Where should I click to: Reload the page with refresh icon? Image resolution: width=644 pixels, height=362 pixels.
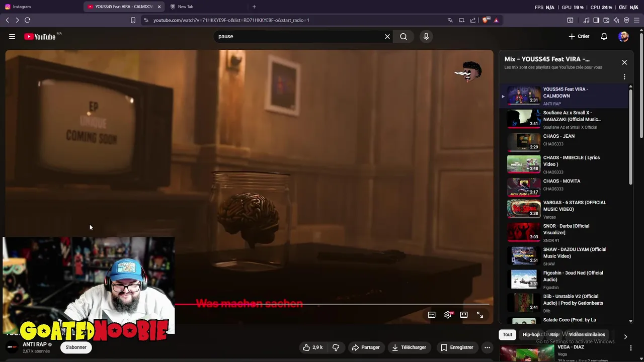click(27, 20)
